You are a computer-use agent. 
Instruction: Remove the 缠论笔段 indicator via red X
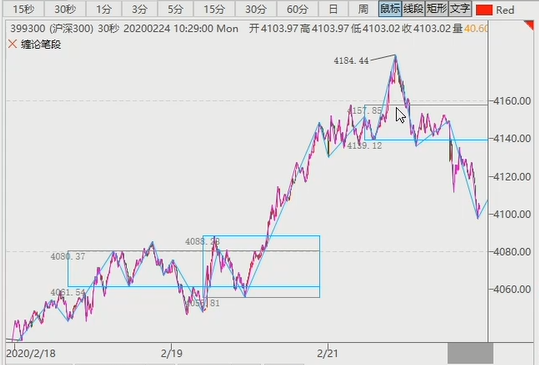(x=12, y=44)
